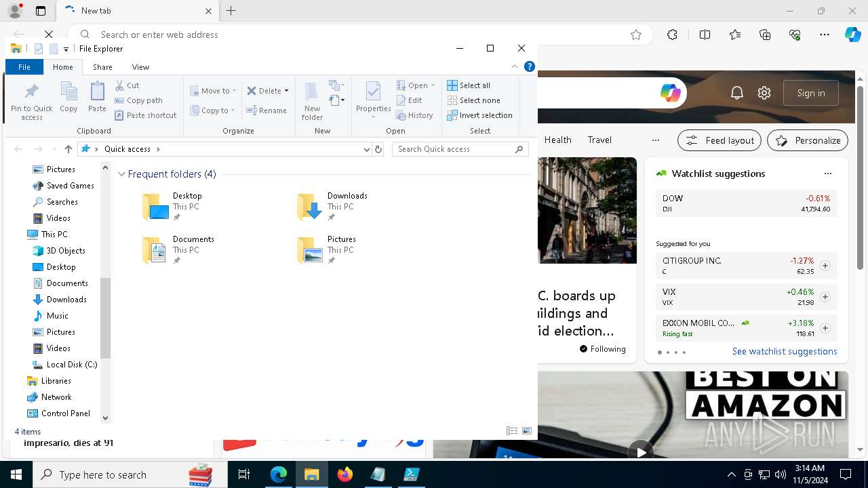Open Travel tab in Edge feed
This screenshot has height=488, width=868.
(x=599, y=140)
